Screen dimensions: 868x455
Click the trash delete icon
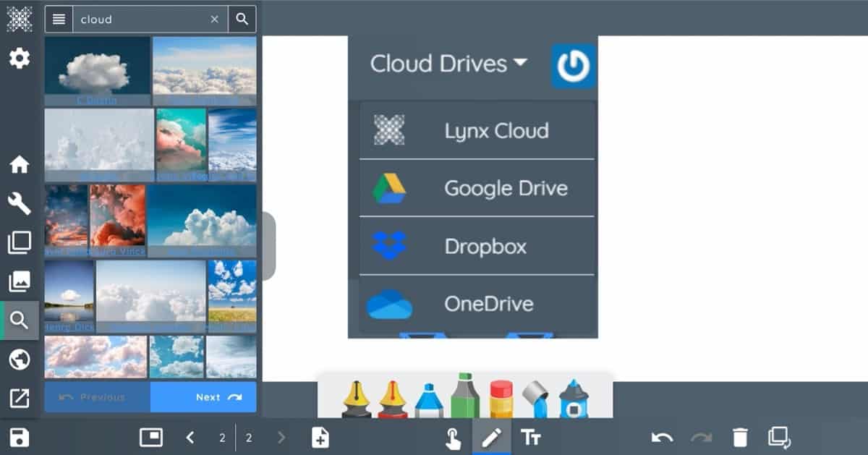(739, 437)
